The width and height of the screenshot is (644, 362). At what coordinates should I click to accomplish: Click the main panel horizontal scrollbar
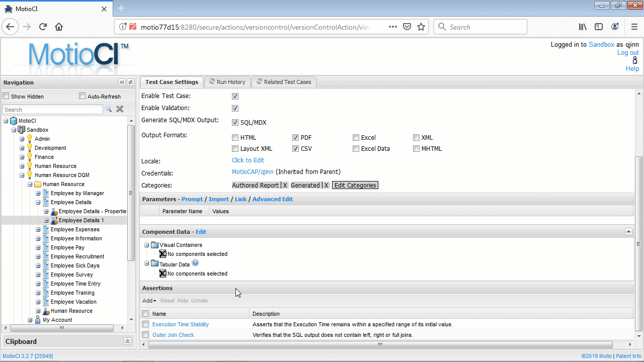coord(380,344)
